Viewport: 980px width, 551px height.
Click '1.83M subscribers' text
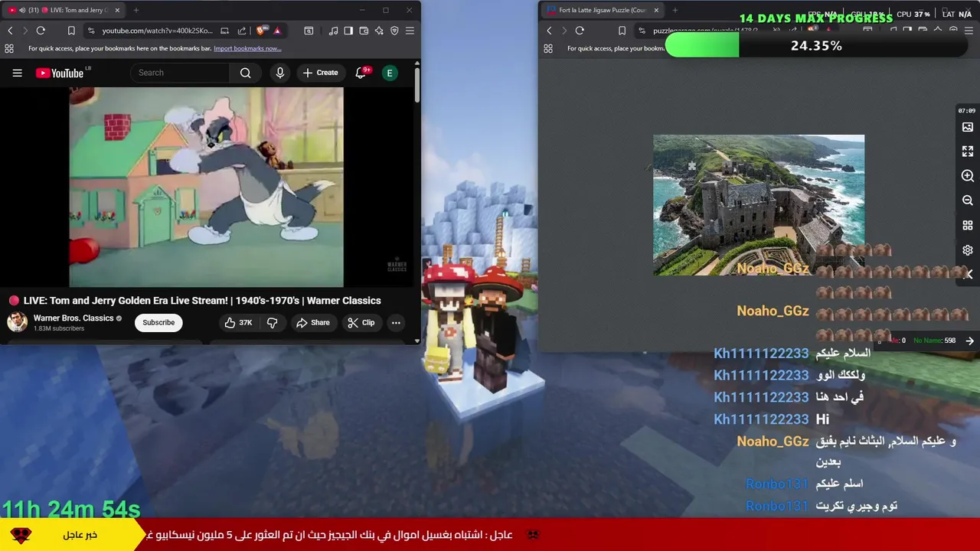click(x=59, y=329)
